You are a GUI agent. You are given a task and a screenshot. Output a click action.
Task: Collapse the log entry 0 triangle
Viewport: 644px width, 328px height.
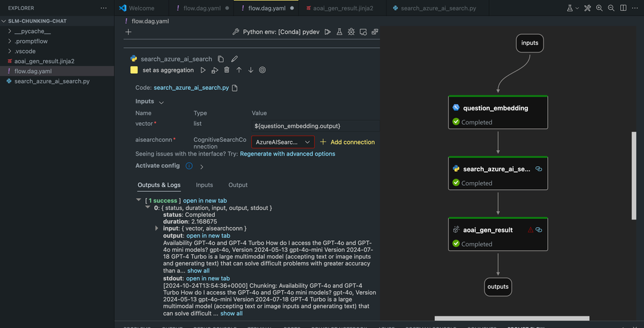tap(147, 207)
